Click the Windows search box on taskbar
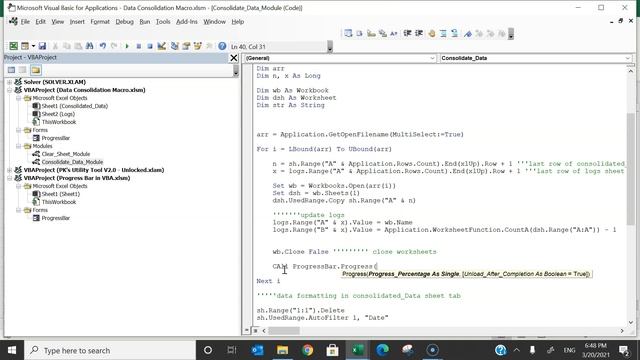This screenshot has height=360, width=640. pyautogui.click(x=110, y=350)
